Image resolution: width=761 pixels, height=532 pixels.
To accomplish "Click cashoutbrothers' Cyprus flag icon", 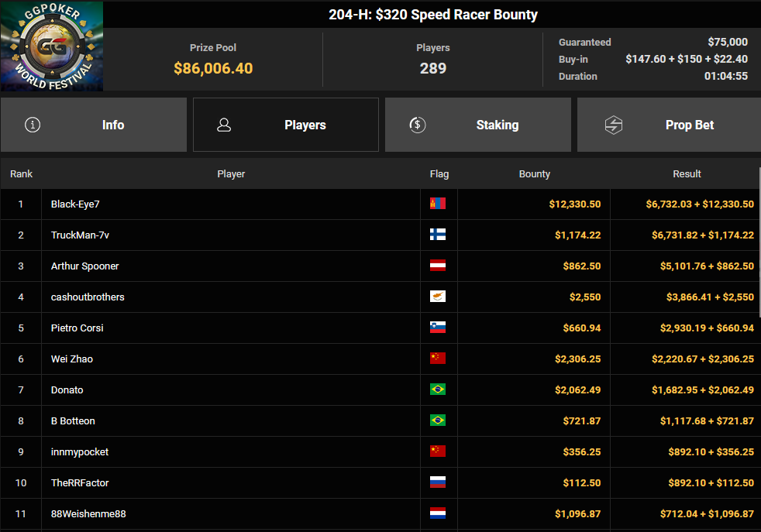I will point(438,297).
